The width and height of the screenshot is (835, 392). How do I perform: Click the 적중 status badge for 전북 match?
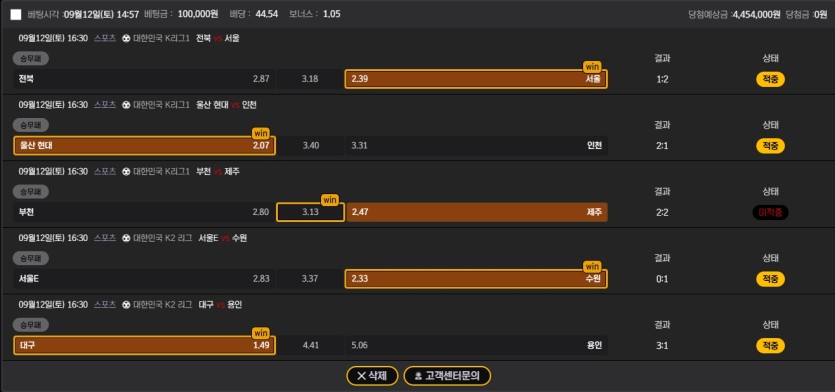point(770,79)
